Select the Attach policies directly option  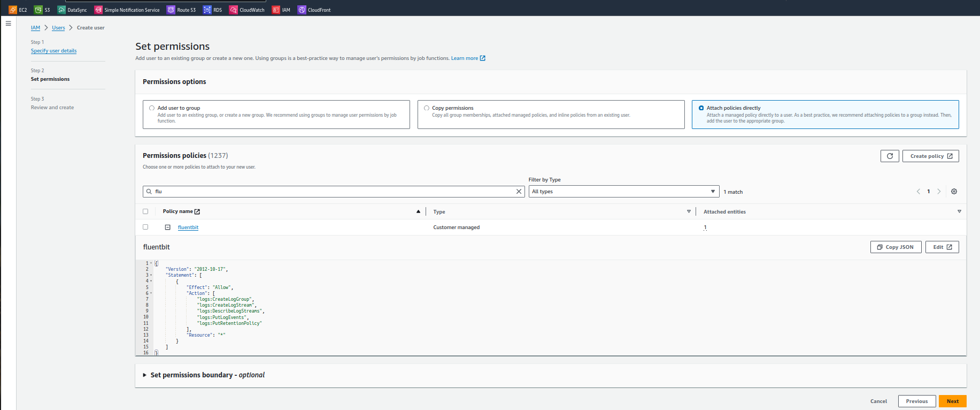(701, 108)
